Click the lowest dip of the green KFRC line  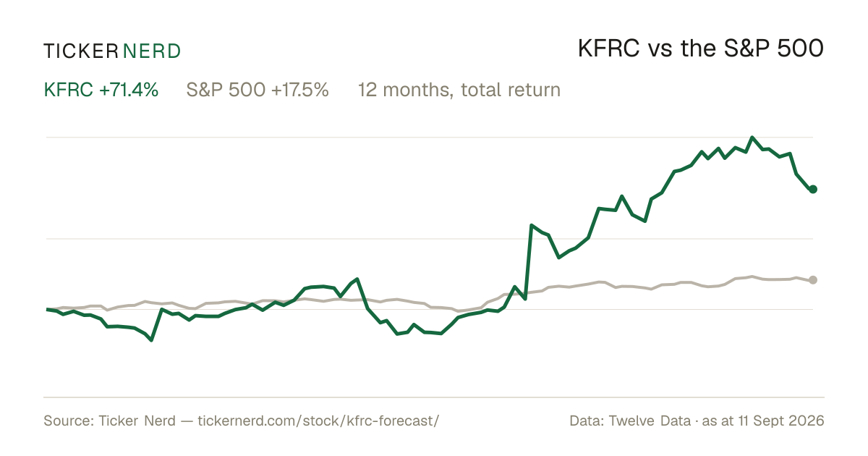pos(151,340)
